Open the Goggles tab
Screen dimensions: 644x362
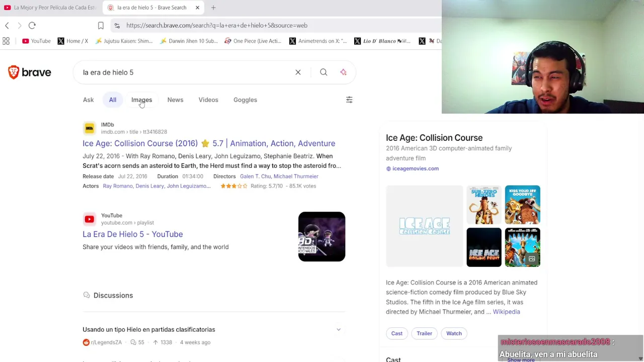(x=245, y=100)
